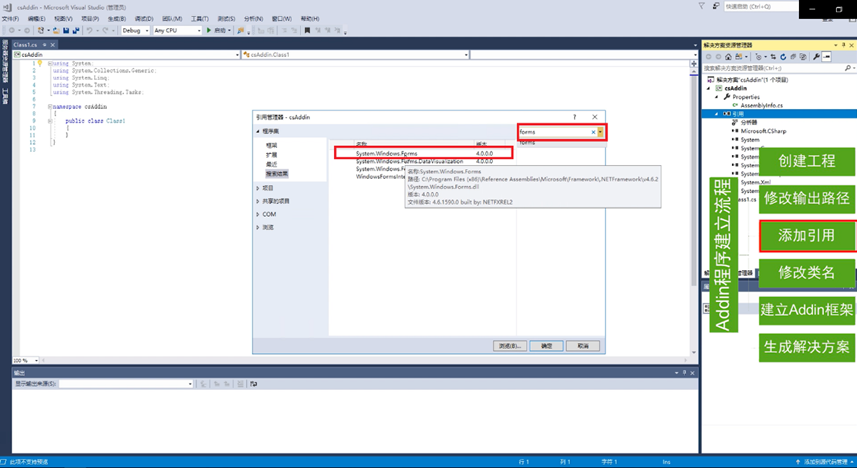Click the 浏览(B)... button in Reference Manager
857x468 pixels.
click(x=509, y=346)
